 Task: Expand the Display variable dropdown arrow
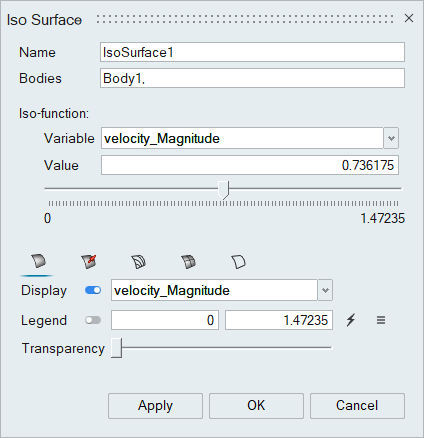point(325,290)
